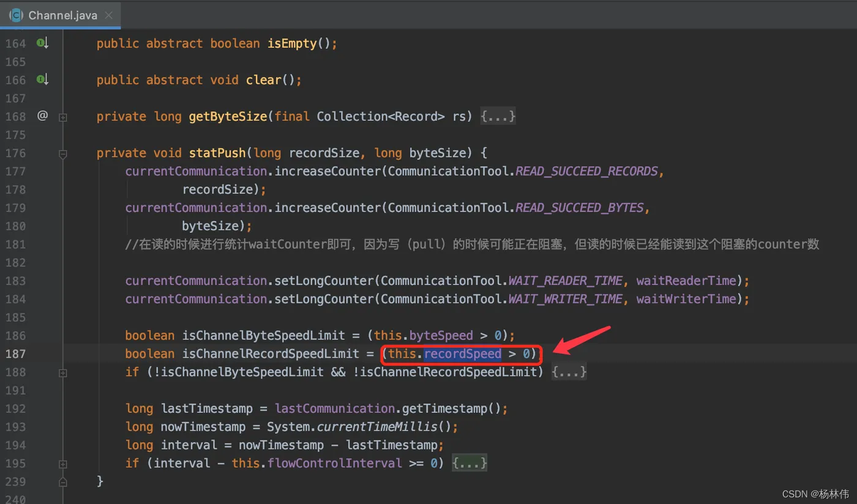The width and height of the screenshot is (857, 504).
Task: Click line number 164 in the gutter
Action: click(16, 43)
